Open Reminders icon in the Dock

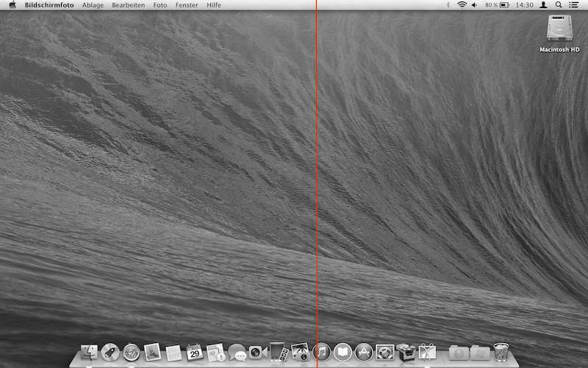[x=216, y=353]
